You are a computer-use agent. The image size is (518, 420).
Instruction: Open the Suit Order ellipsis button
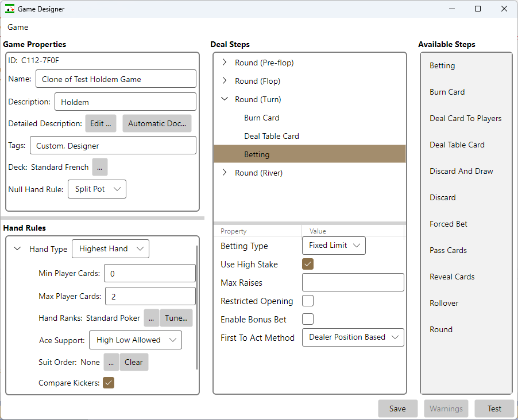[111, 362]
